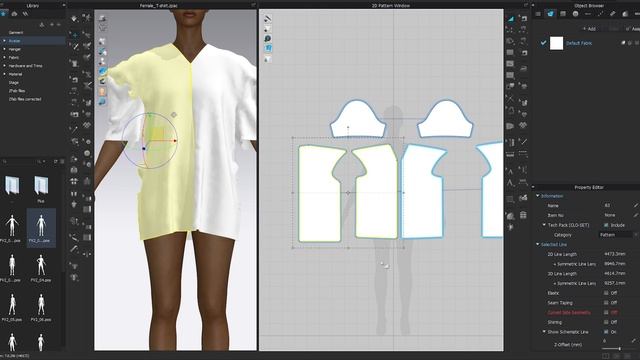Open the Category dropdown showing Pattern
Image resolution: width=640 pixels, height=360 pixels.
click(617, 235)
